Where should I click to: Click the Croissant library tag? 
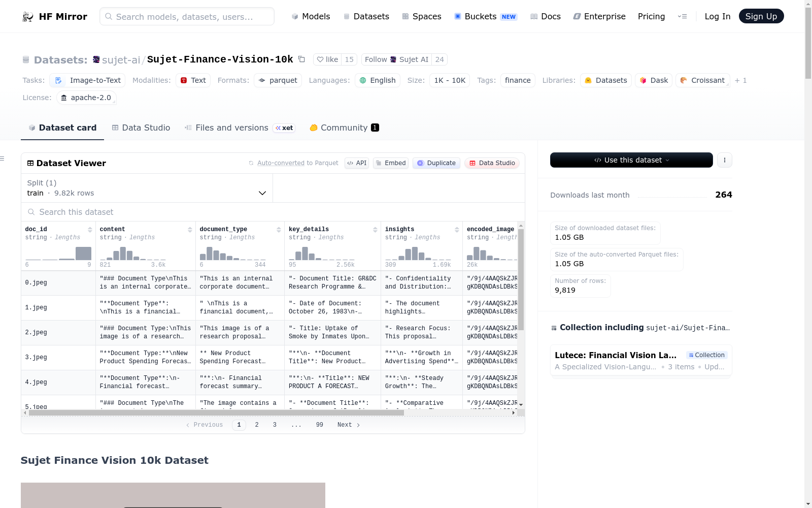tap(703, 80)
